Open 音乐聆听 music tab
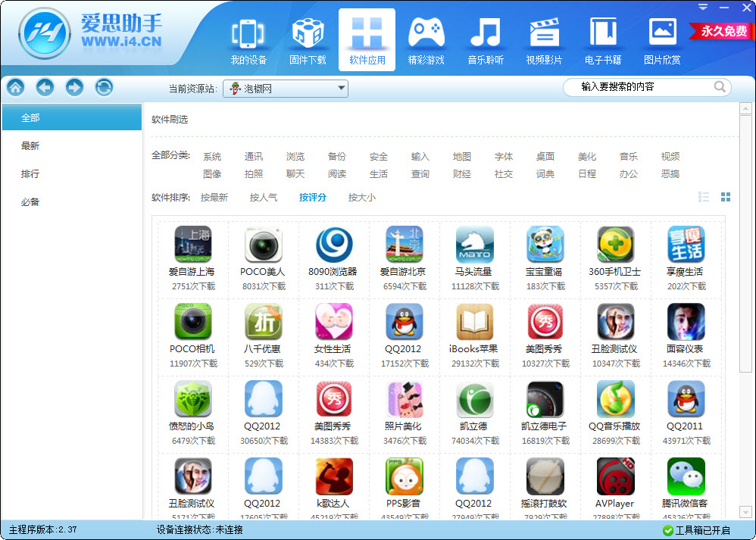The height and width of the screenshot is (540, 756). (486, 42)
